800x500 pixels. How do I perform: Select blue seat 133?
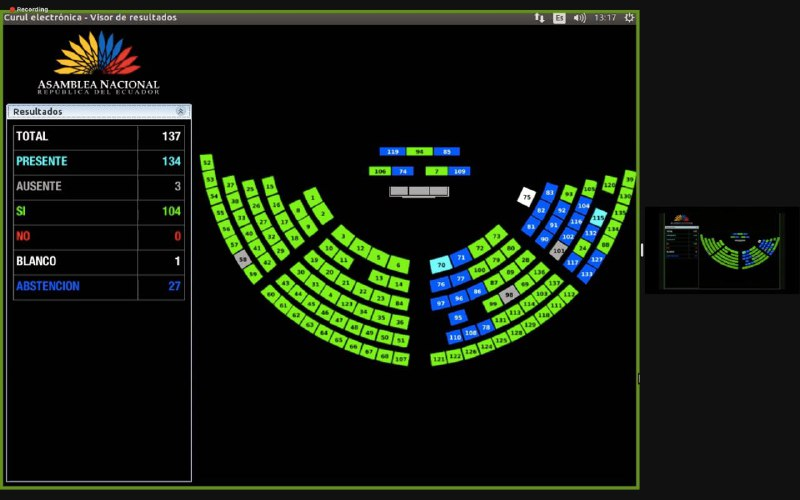pos(587,274)
